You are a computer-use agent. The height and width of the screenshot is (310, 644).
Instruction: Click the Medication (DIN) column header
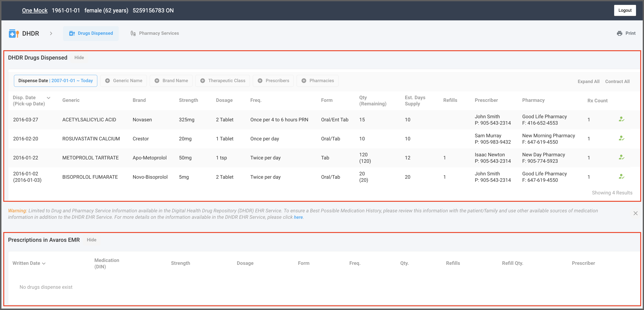[x=107, y=263]
